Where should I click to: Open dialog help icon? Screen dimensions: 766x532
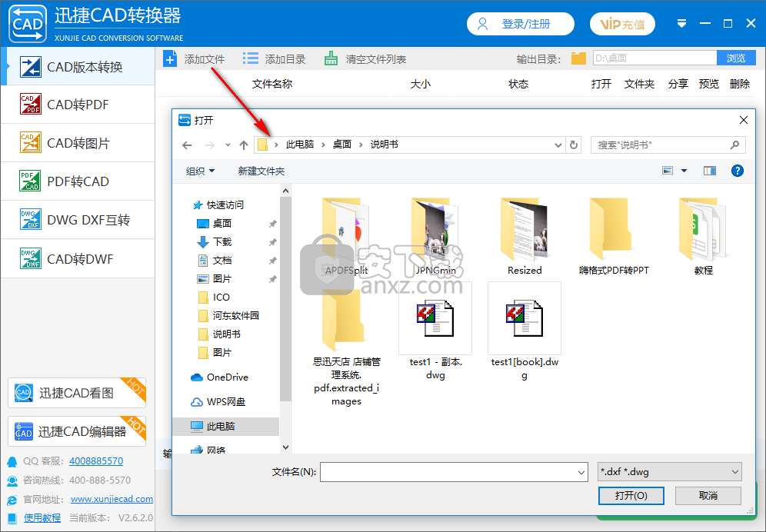tap(738, 171)
